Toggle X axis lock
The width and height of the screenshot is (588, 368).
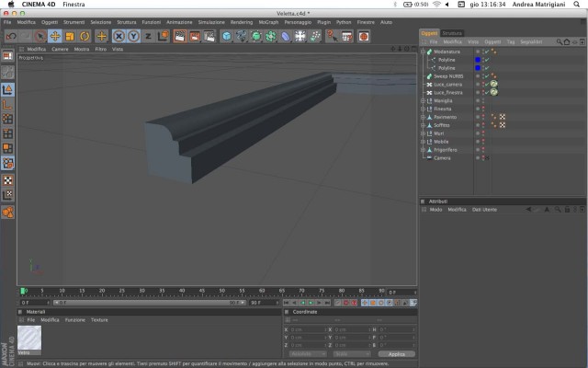(119, 37)
